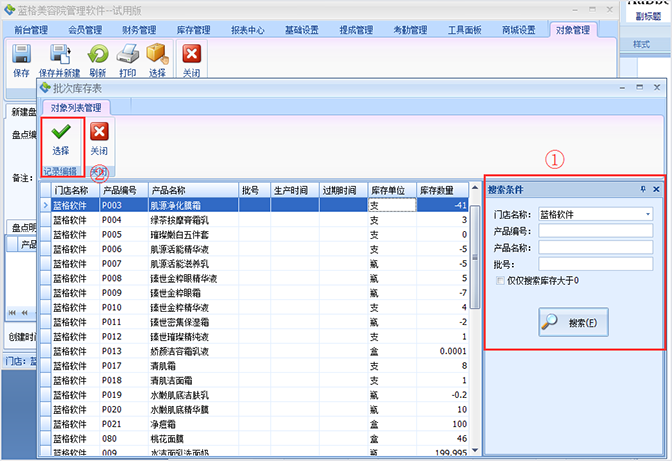Sort by 生产时间 column header

pyautogui.click(x=295, y=190)
